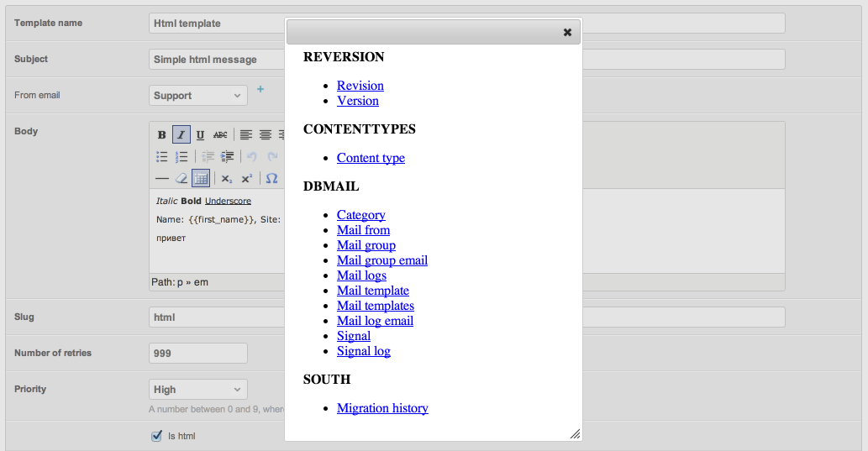Open the Signal log link
868x451 pixels.
click(364, 351)
